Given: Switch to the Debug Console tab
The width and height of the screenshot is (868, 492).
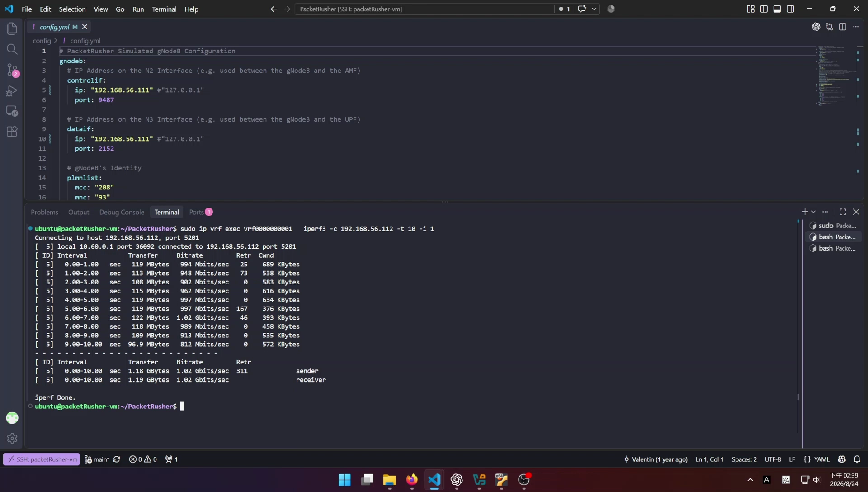Looking at the screenshot, I should pos(122,212).
